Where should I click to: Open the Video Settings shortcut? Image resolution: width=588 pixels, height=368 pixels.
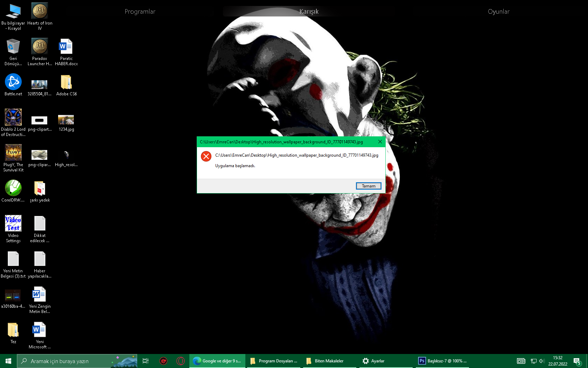(x=13, y=223)
